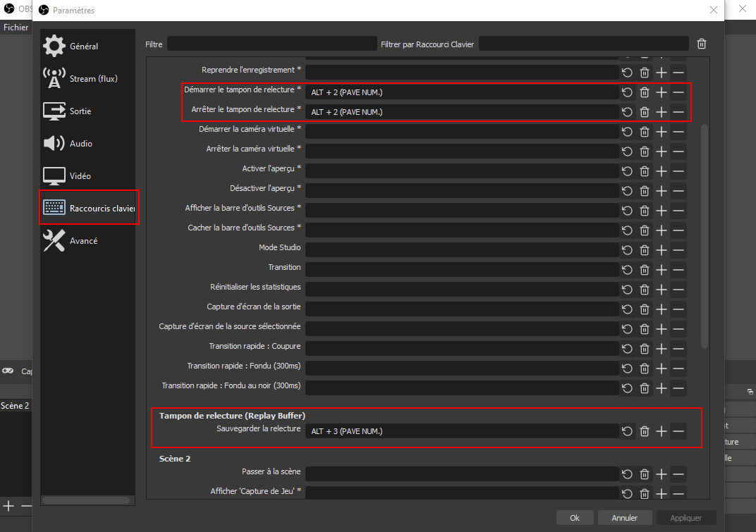This screenshot has width=756, height=532.
Task: Click hotkey field for Sauvegarder la relecture
Action: click(462, 431)
